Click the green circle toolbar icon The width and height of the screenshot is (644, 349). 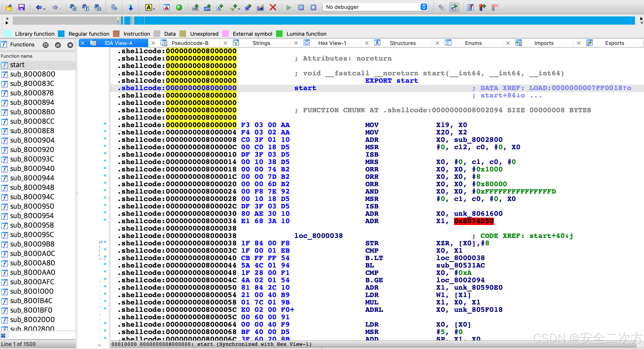(x=179, y=7)
